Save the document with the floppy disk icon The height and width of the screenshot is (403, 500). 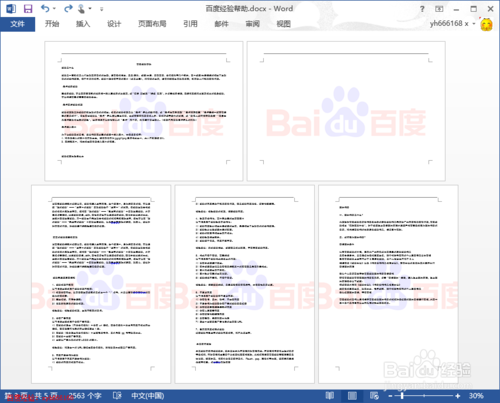tap(28, 9)
